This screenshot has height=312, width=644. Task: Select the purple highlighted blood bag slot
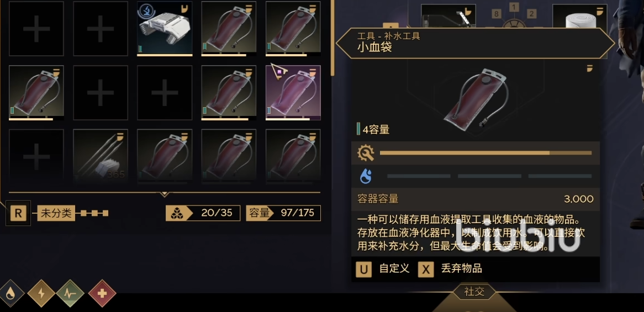[293, 92]
